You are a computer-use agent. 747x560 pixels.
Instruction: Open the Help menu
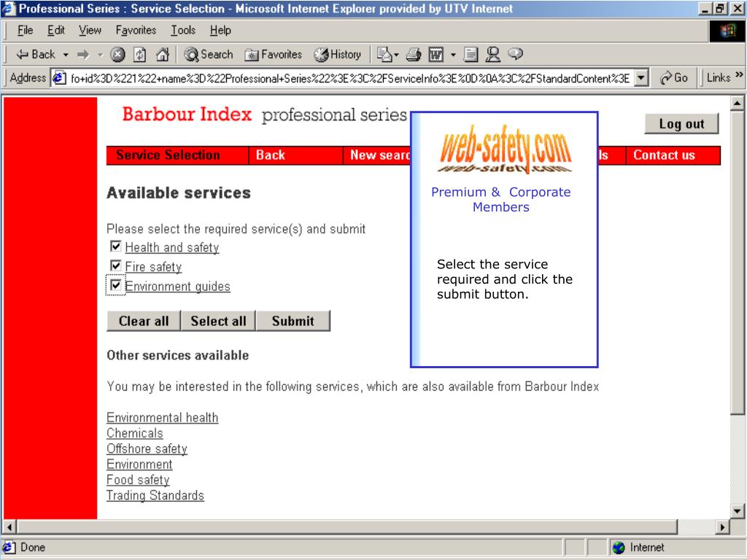pyautogui.click(x=220, y=31)
